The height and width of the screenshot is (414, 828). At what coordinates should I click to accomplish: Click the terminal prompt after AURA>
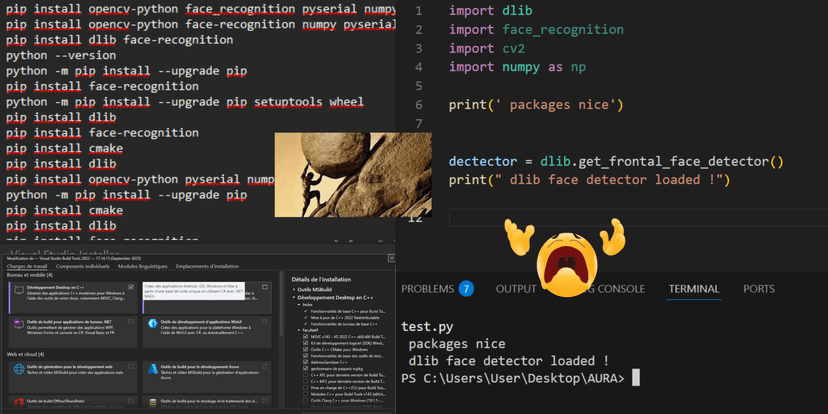click(x=636, y=378)
